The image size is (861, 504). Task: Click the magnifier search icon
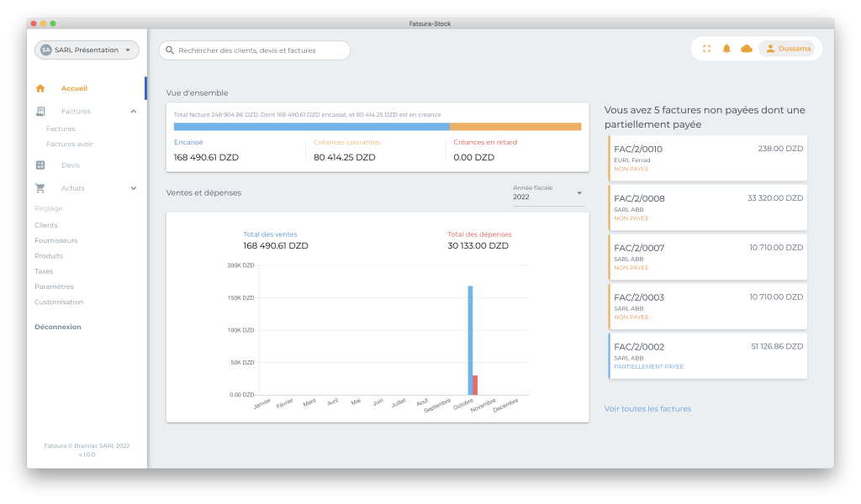pyautogui.click(x=170, y=50)
